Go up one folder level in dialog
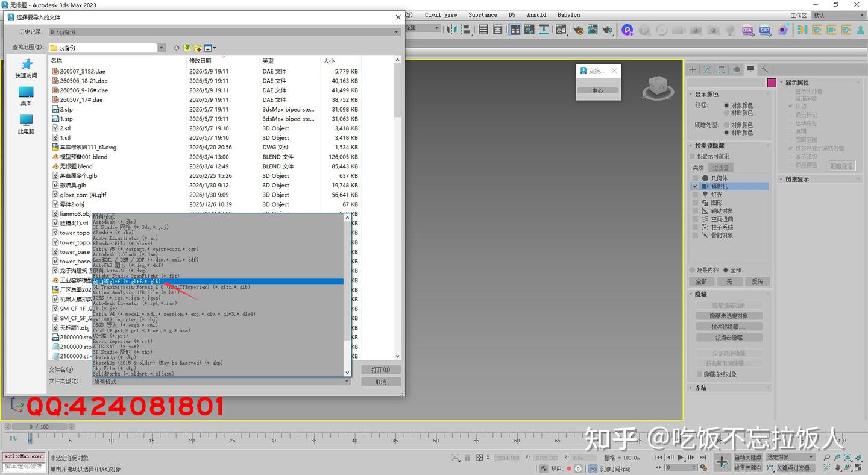The height and width of the screenshot is (475, 868). (187, 48)
